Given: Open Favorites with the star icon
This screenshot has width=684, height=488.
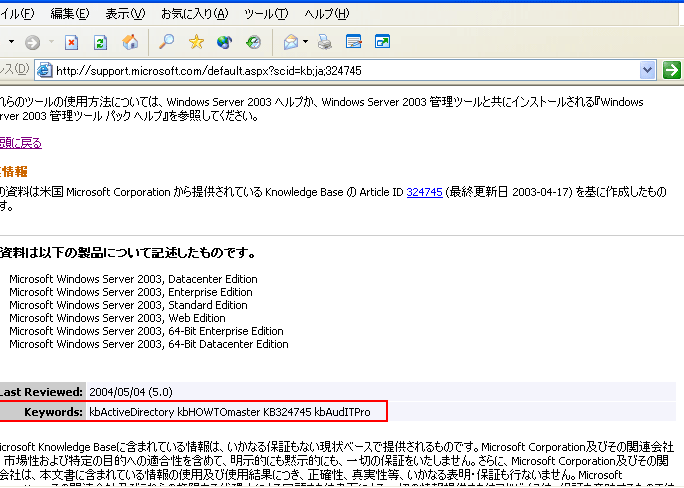Looking at the screenshot, I should click(196, 42).
